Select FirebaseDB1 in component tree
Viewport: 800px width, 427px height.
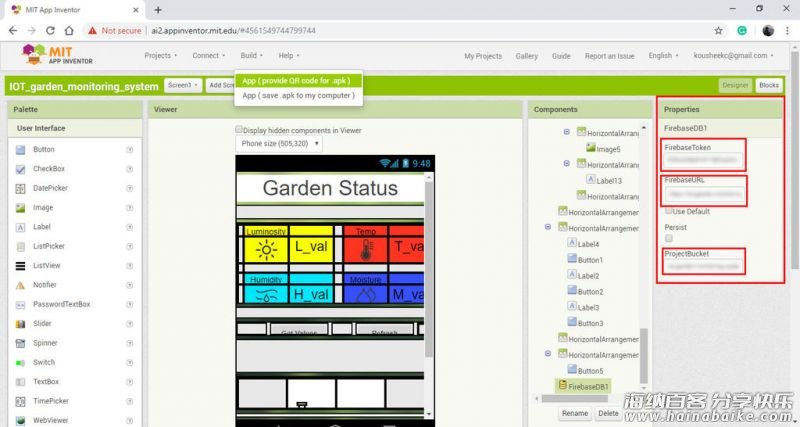click(x=582, y=386)
